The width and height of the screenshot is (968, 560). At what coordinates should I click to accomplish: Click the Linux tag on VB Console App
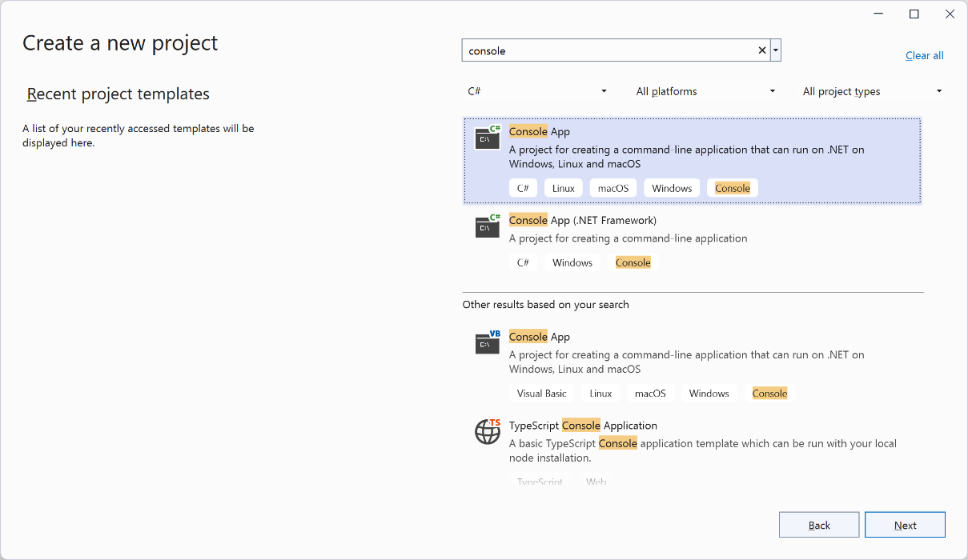pos(600,393)
